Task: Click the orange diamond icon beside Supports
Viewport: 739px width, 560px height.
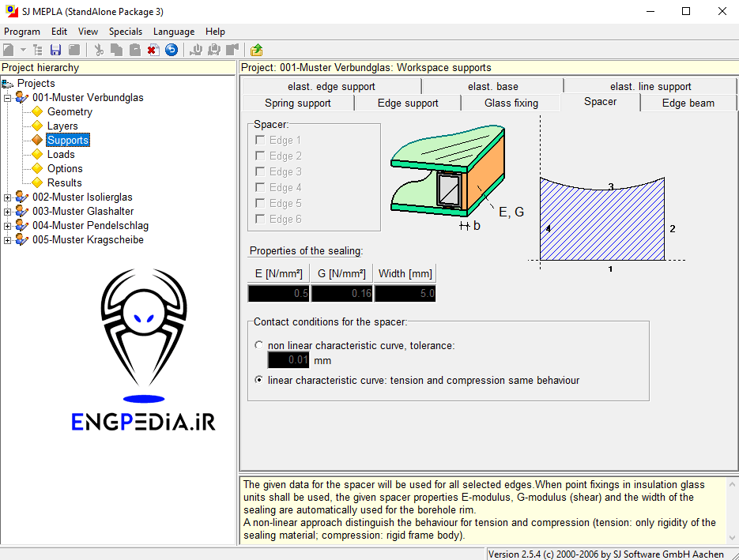Action: tap(36, 141)
